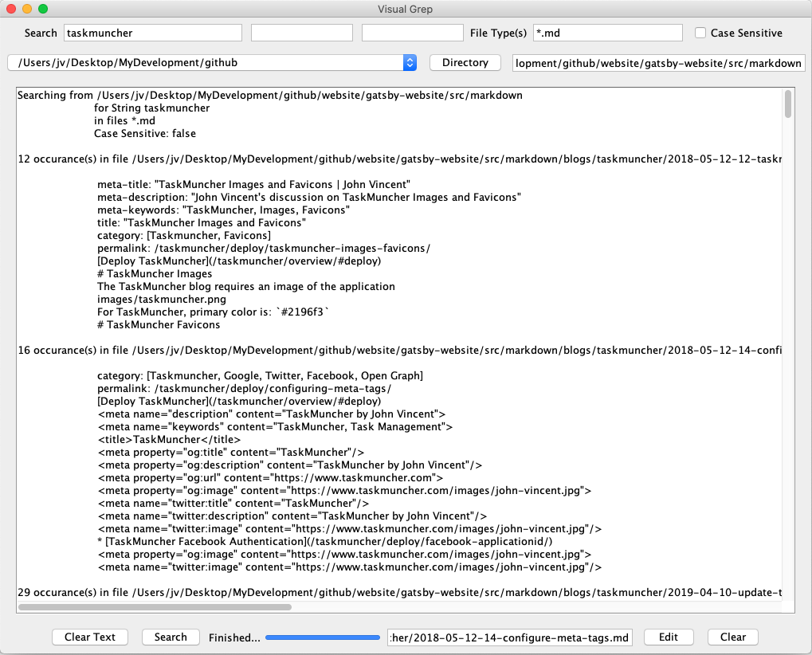
Task: Click the "29 occurance(s) in file" result line
Action: [x=400, y=592]
